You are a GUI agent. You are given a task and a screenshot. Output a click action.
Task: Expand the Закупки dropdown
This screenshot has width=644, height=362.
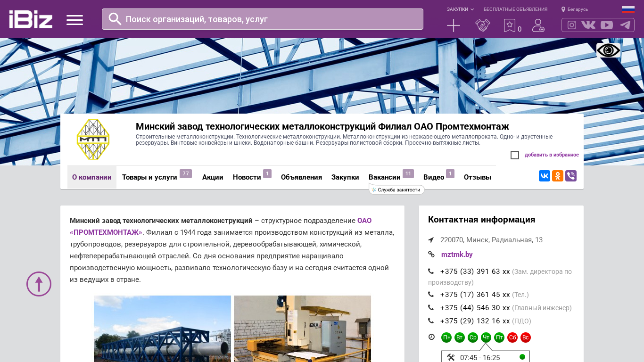point(460,9)
